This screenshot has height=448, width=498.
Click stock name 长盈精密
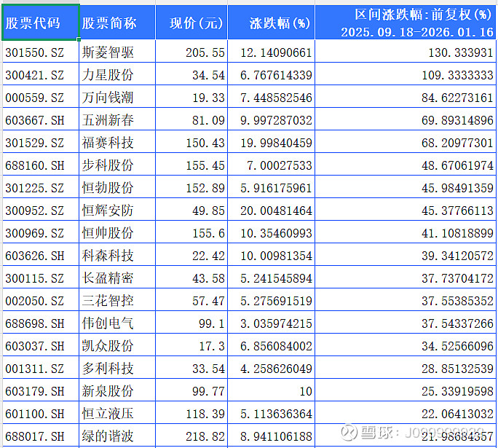click(x=108, y=278)
